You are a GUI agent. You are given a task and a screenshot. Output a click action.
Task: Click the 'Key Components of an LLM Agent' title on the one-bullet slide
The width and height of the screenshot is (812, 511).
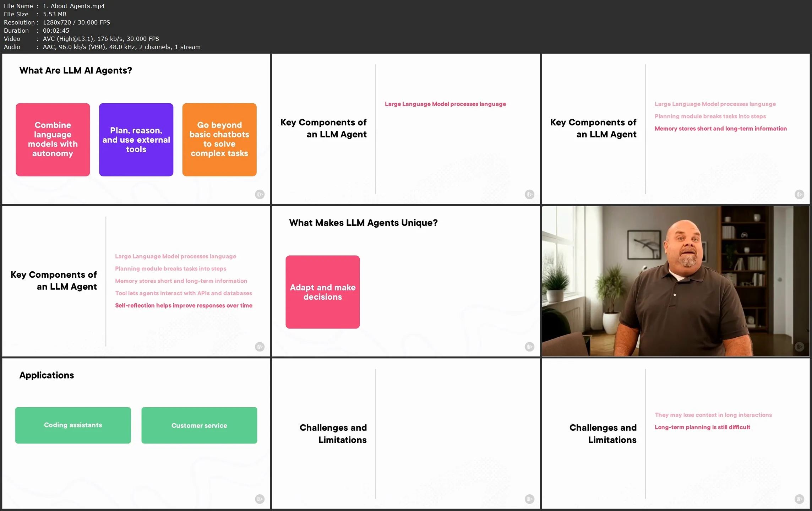323,128
